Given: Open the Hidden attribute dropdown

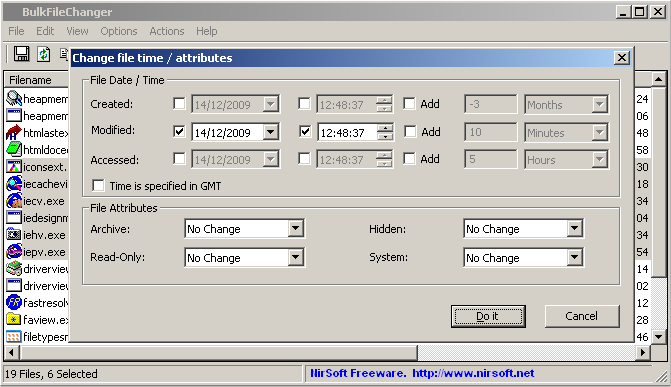Looking at the screenshot, I should coord(575,229).
